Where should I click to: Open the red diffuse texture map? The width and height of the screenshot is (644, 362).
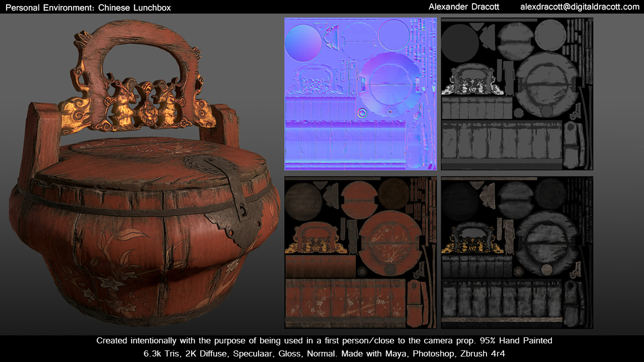[x=360, y=252]
